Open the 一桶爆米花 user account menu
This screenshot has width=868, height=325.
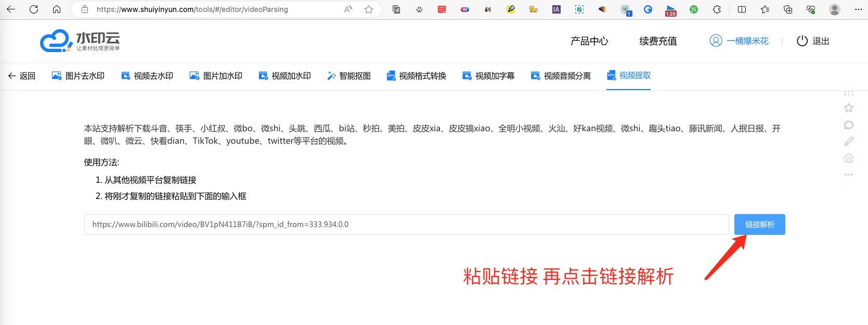point(739,41)
